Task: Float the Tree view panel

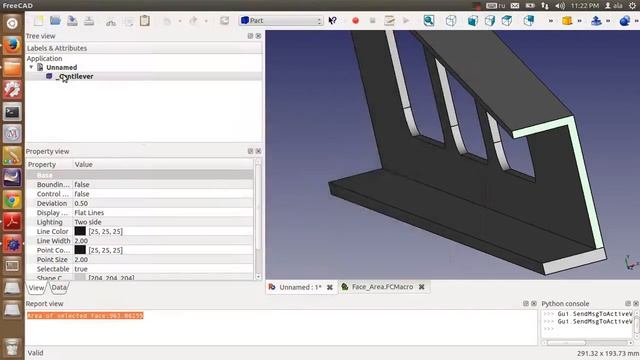Action: [x=250, y=36]
